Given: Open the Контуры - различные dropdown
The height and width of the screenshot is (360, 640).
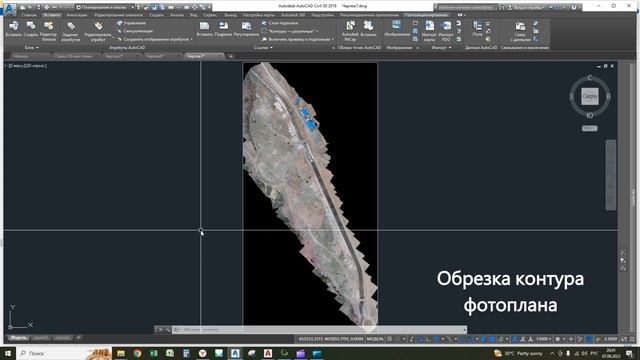Looking at the screenshot, I should pyautogui.click(x=290, y=31).
